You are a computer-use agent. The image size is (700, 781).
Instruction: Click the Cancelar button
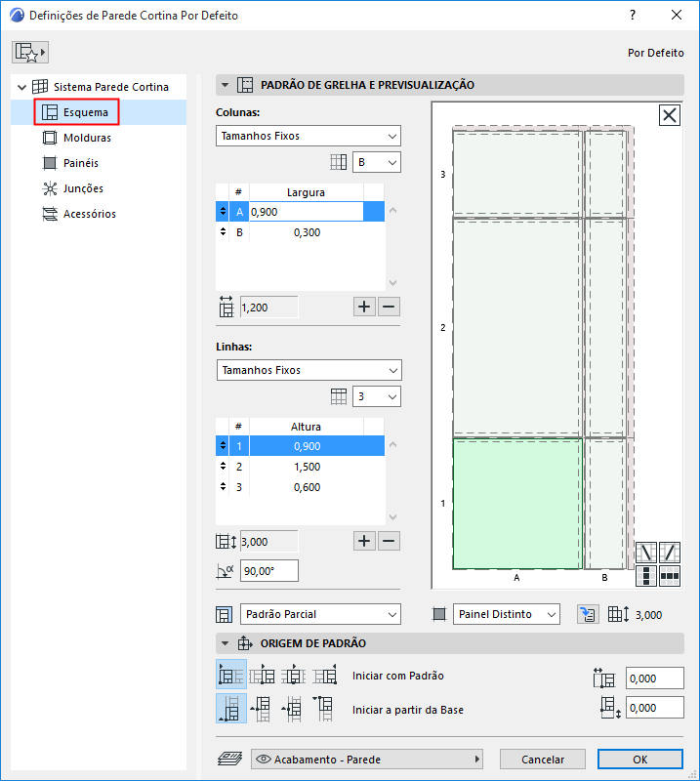click(x=543, y=760)
